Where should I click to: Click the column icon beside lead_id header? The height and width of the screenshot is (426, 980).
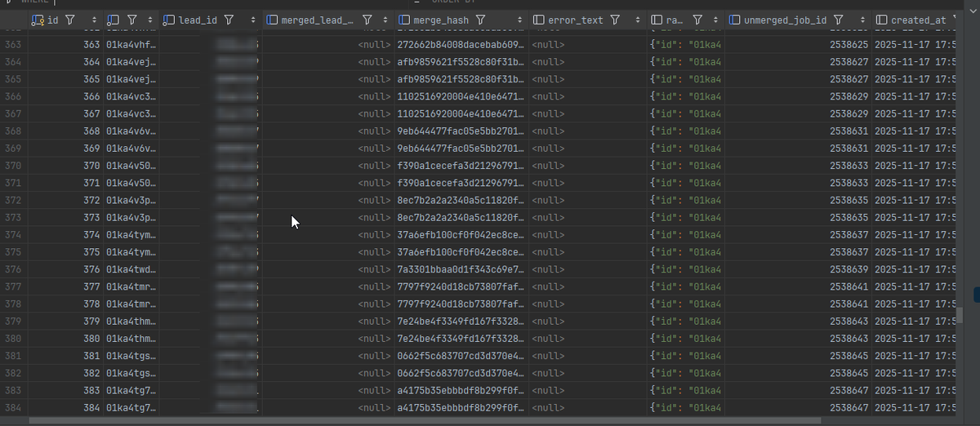tap(169, 20)
